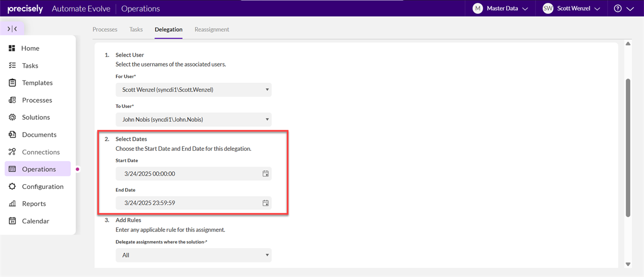Viewport: 644px width, 277px height.
Task: Click the Templates clipboard icon
Action: pos(12,83)
